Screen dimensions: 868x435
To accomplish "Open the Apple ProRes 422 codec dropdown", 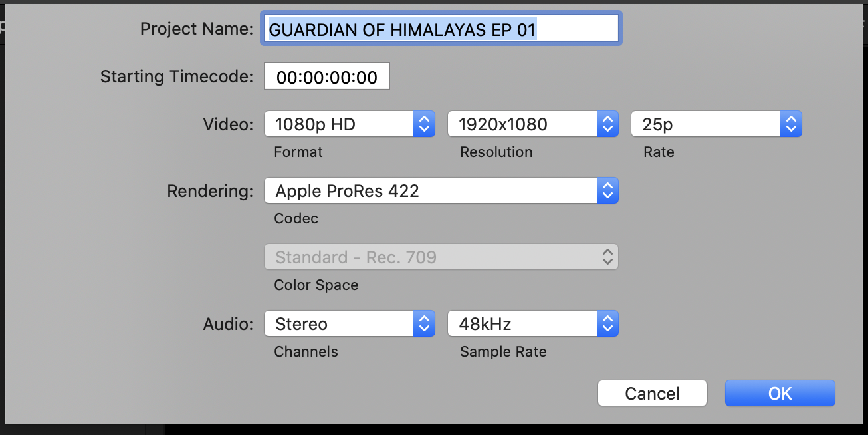I will tap(431, 191).
